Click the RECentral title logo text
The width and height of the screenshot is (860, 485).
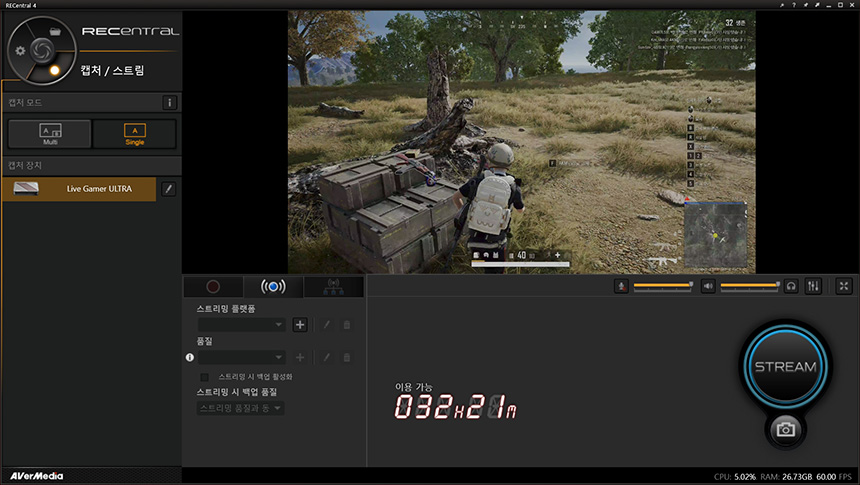[131, 31]
